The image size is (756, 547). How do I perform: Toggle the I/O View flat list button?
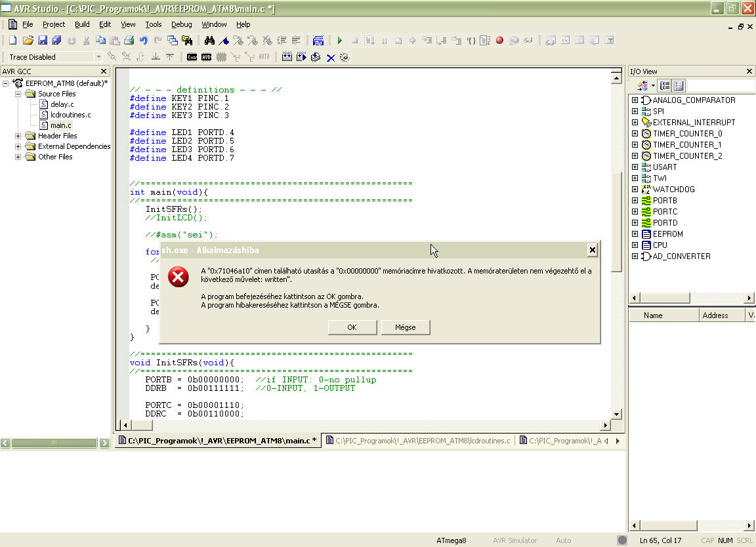click(x=679, y=86)
